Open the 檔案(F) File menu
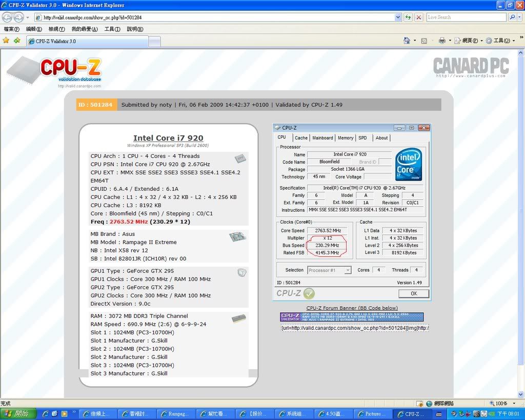The image size is (525, 420). 11,29
